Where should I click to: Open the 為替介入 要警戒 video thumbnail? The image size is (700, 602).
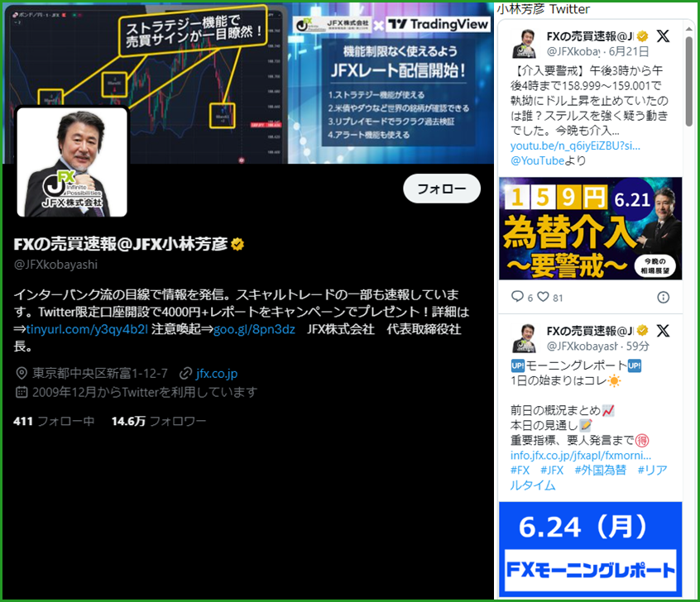pyautogui.click(x=590, y=228)
